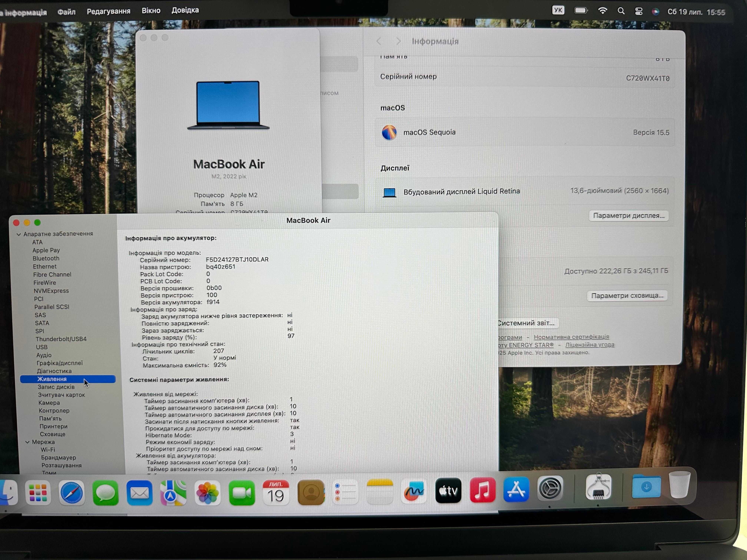This screenshot has height=560, width=747.
Task: Open Apple TV from the Dock
Action: point(448,491)
